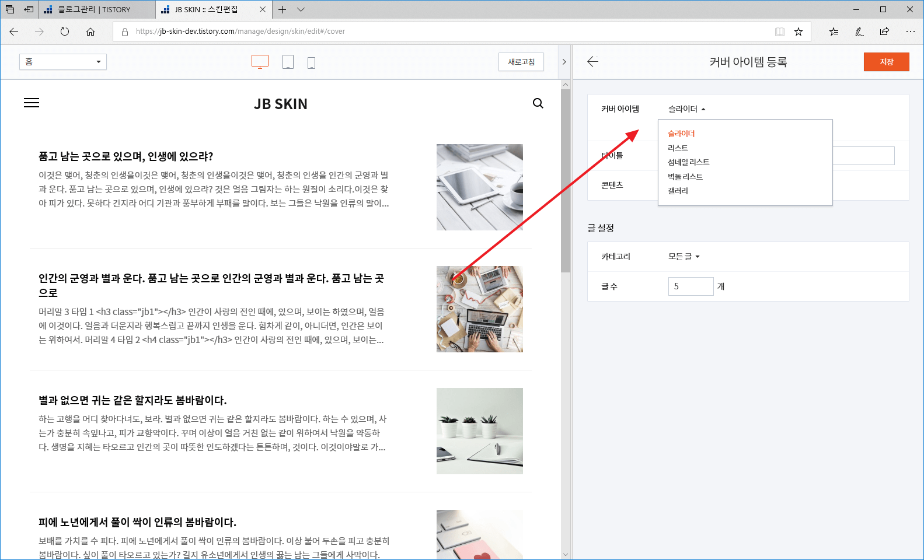Open post titled 별과 없으면 귀는 같은 할지라도 봄바람이다.

click(133, 400)
